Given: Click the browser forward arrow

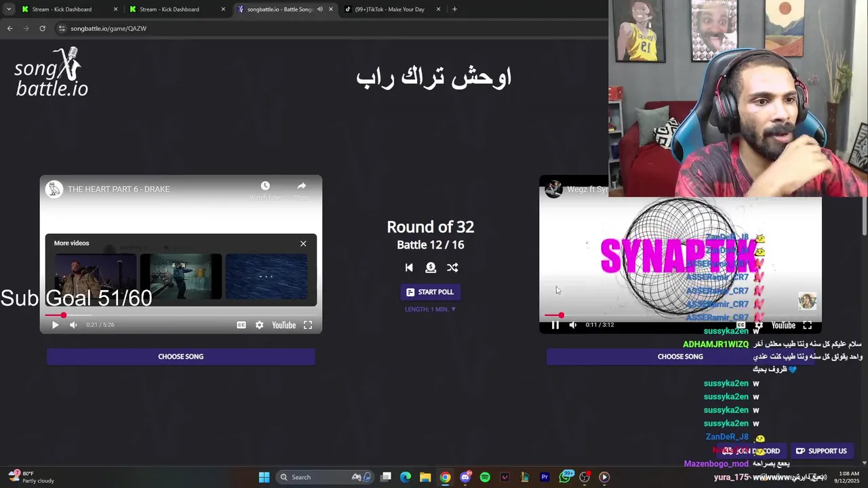Looking at the screenshot, I should [26, 28].
